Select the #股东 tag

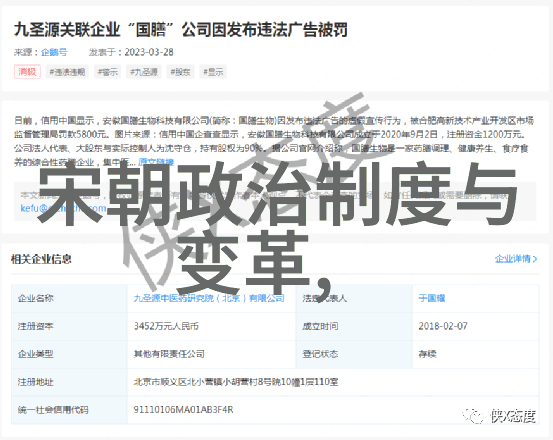pyautogui.click(x=180, y=72)
